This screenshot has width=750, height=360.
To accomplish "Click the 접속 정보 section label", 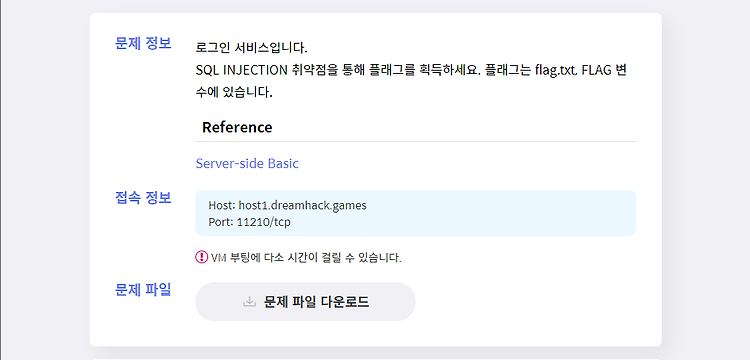I will click(143, 197).
